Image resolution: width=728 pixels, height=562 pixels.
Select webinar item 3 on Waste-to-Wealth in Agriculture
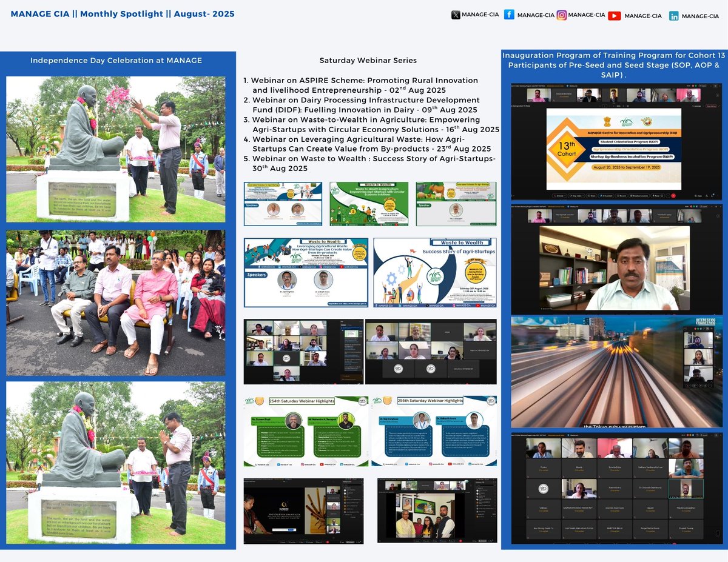371,124
